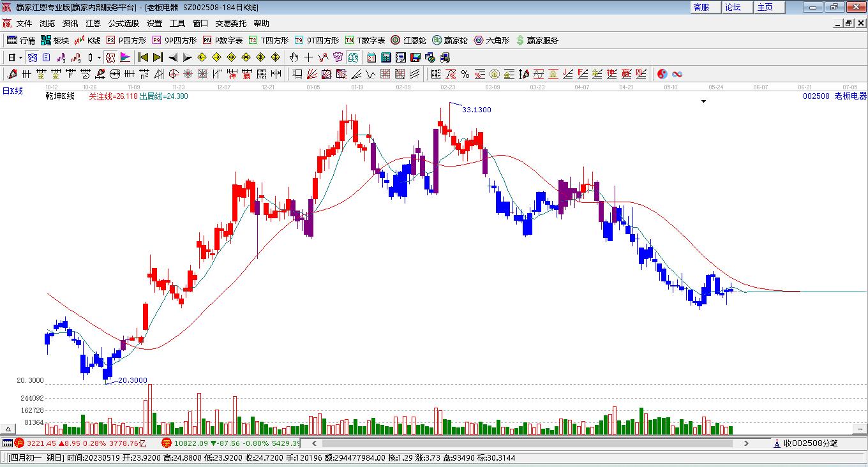Open the calculator icon

point(385,57)
